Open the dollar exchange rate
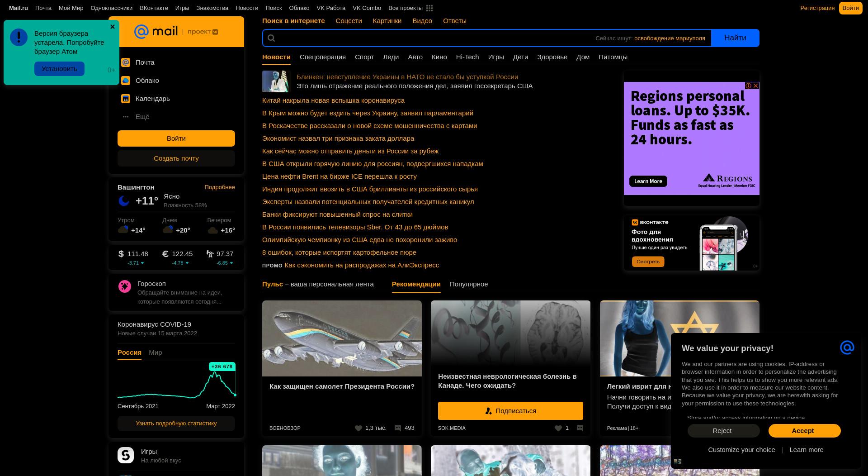868x476 pixels. [133, 257]
